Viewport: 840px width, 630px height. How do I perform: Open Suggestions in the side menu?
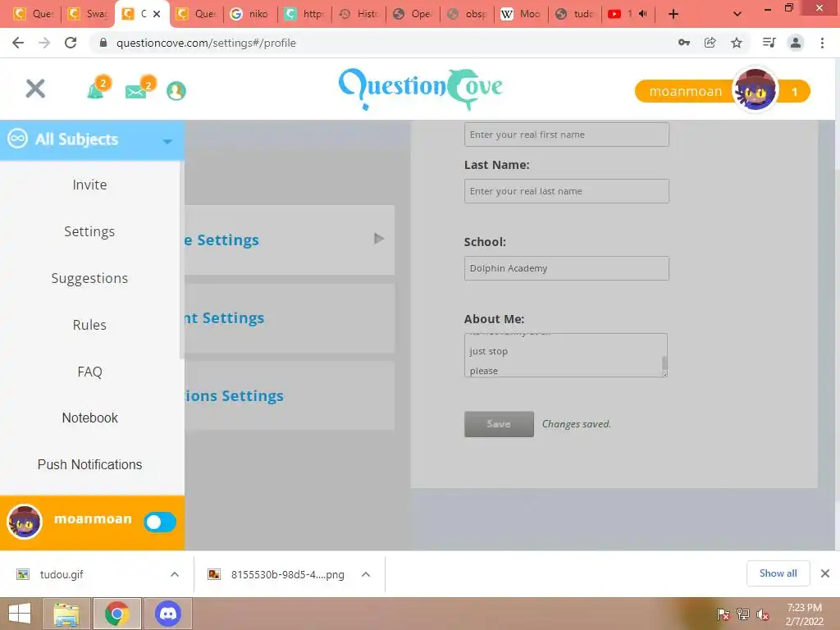pos(89,278)
